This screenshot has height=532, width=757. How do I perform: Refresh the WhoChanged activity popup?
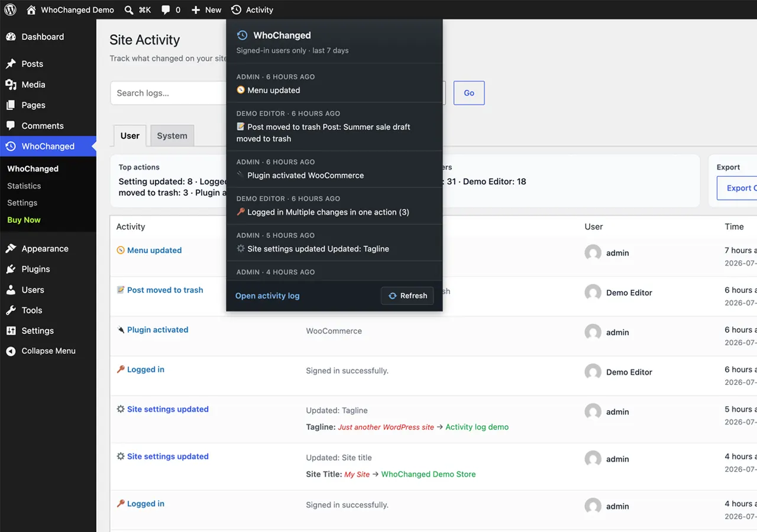coord(407,296)
